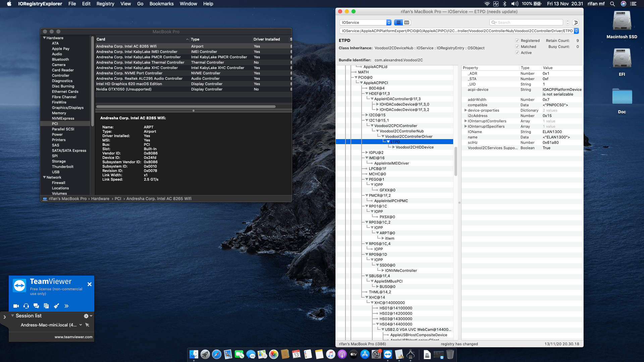Toggle the Matched checkbox

517,47
